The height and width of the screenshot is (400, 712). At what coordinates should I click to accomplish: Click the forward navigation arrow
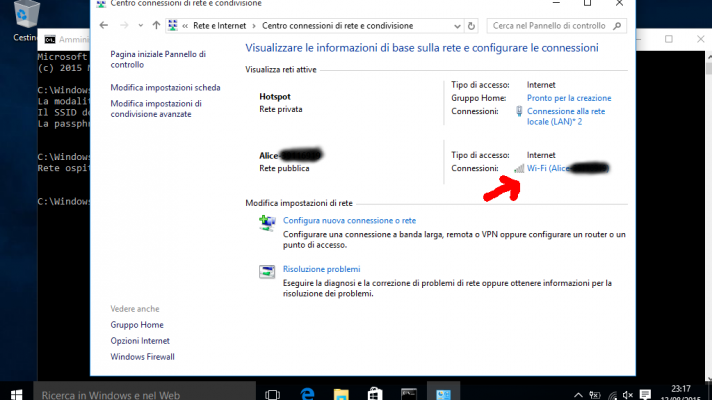point(124,25)
